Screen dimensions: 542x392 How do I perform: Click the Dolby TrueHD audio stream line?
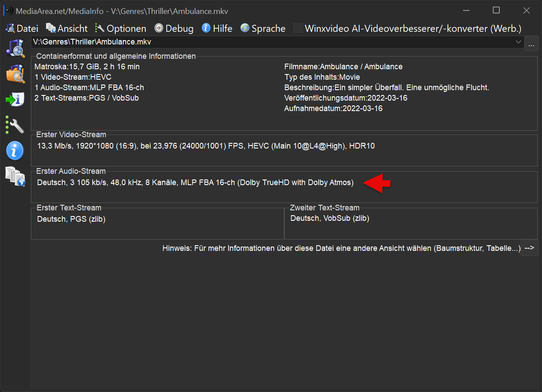195,182
